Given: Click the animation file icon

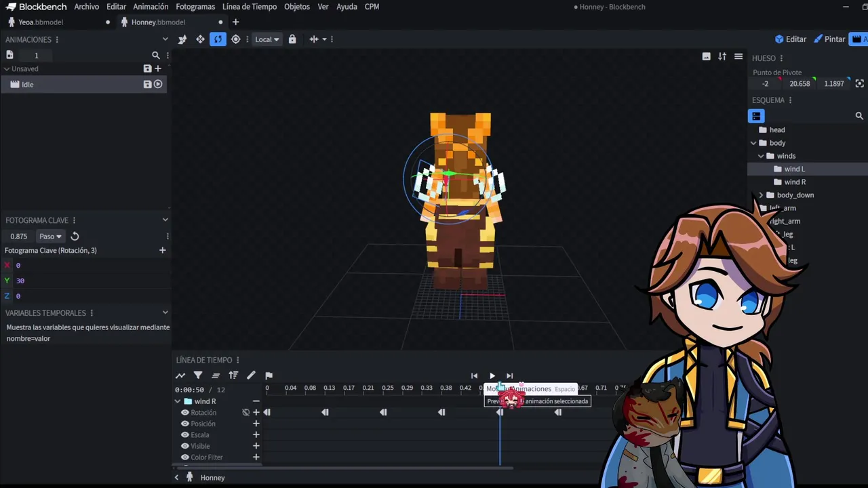Looking at the screenshot, I should coord(9,55).
